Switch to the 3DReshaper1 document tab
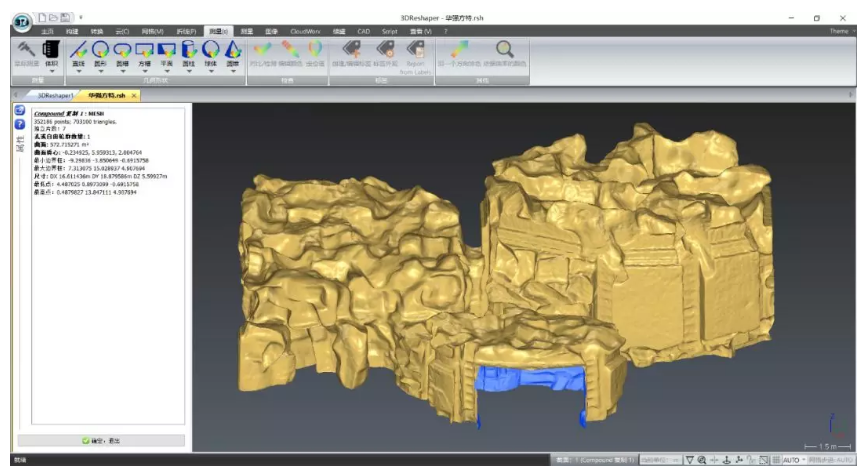This screenshot has height=476, width=862. (x=55, y=95)
